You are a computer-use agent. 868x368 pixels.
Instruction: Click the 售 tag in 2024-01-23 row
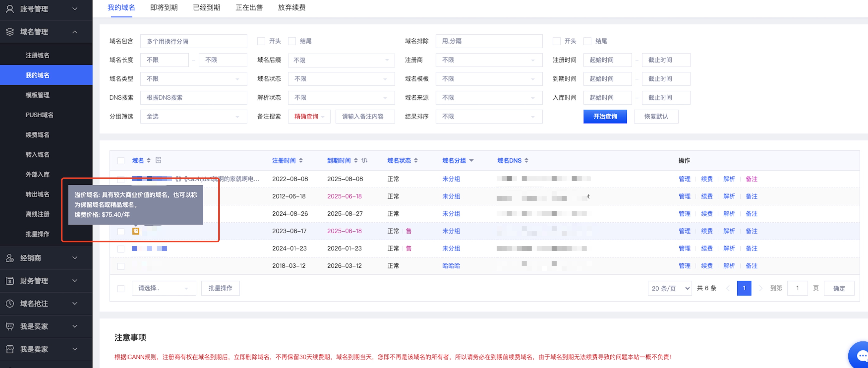(409, 248)
